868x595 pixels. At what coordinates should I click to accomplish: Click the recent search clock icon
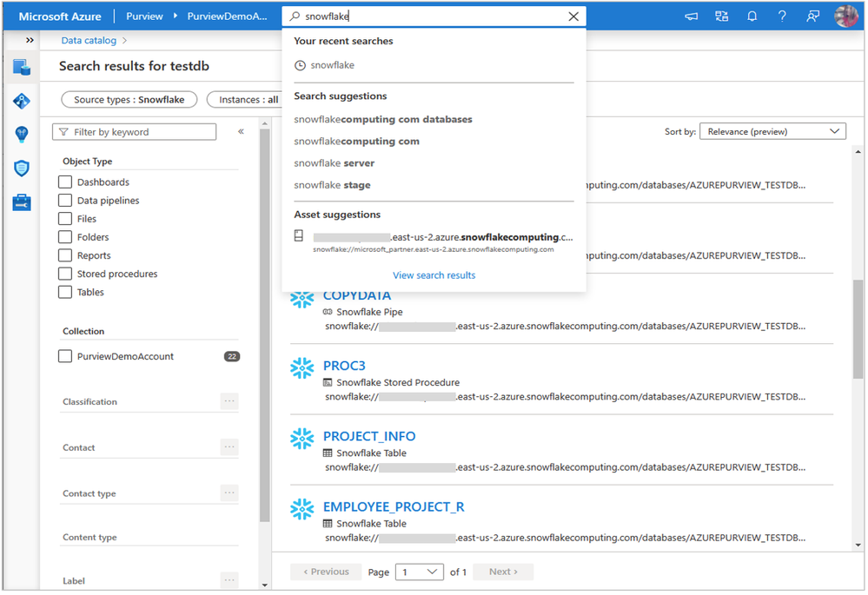click(300, 65)
